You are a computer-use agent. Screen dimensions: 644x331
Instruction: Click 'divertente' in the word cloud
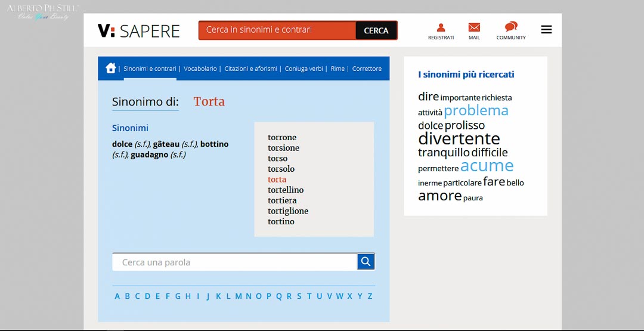pos(459,138)
